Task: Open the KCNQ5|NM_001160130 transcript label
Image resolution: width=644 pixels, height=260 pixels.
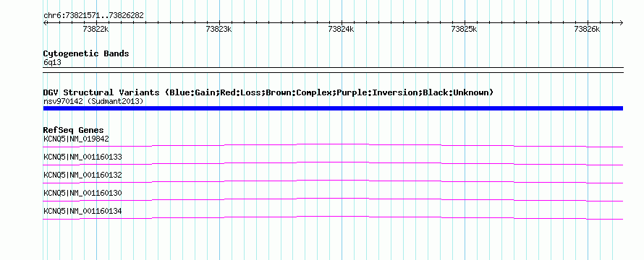Action: click(82, 193)
